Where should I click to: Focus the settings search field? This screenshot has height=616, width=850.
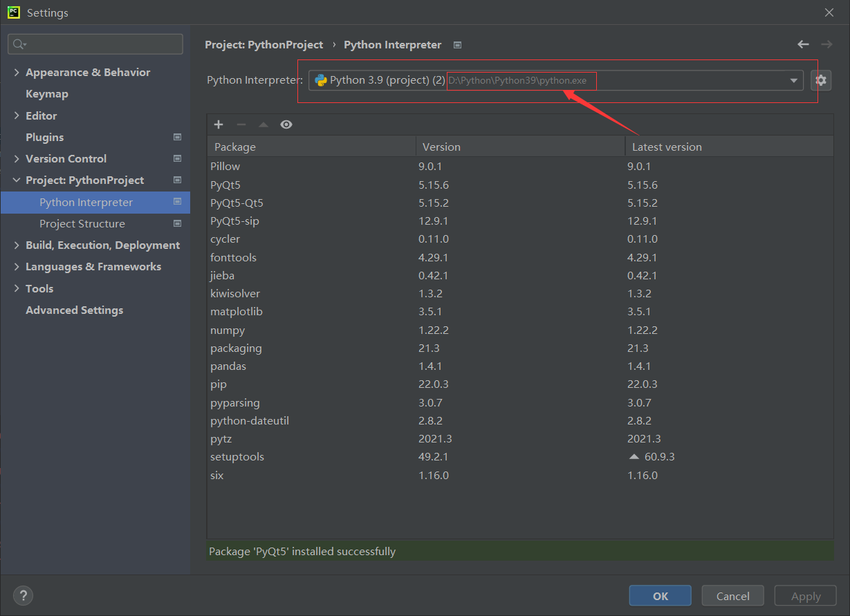pos(95,44)
